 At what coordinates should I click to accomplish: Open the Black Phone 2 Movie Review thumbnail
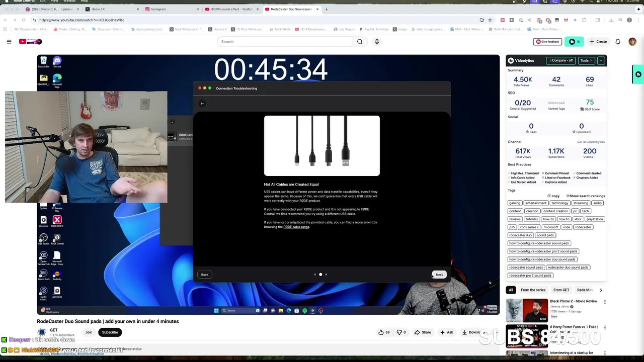click(527, 310)
